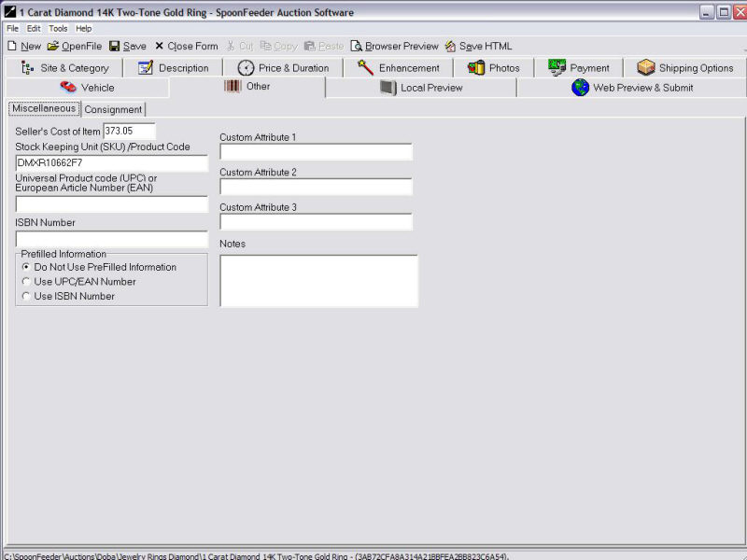Click the application icon in title bar
The height and width of the screenshot is (560, 747).
coord(10,11)
